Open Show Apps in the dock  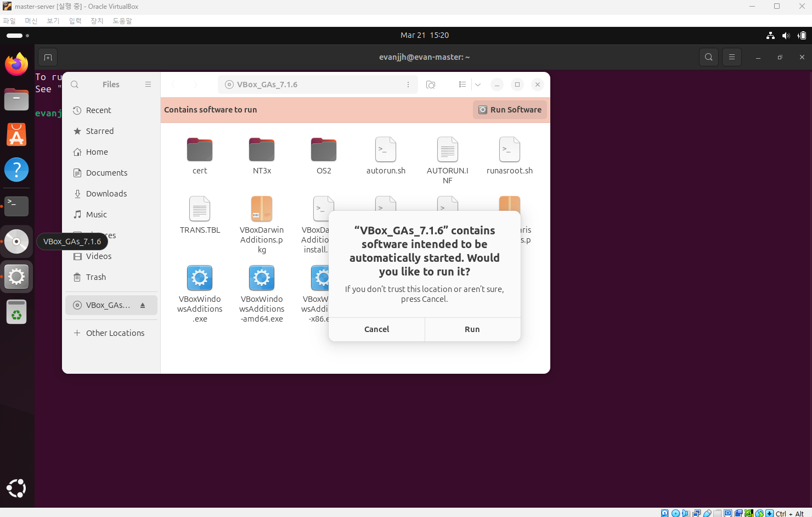(x=16, y=488)
